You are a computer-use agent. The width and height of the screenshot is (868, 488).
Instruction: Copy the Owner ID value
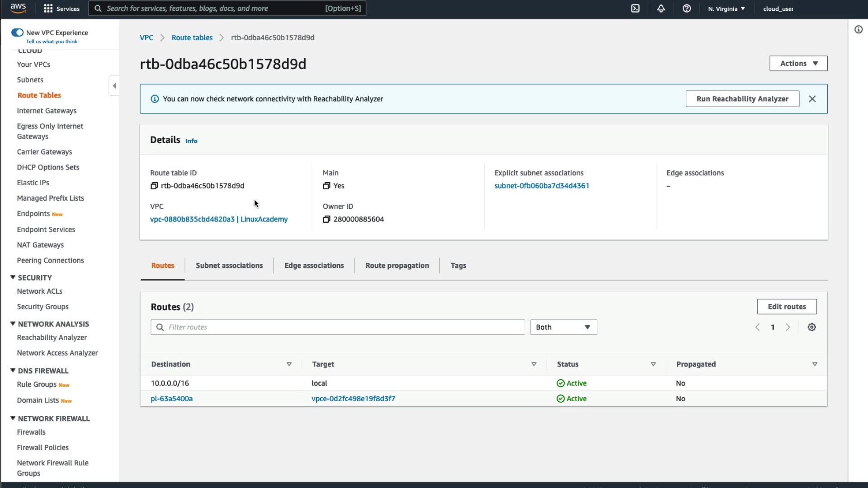click(x=326, y=219)
